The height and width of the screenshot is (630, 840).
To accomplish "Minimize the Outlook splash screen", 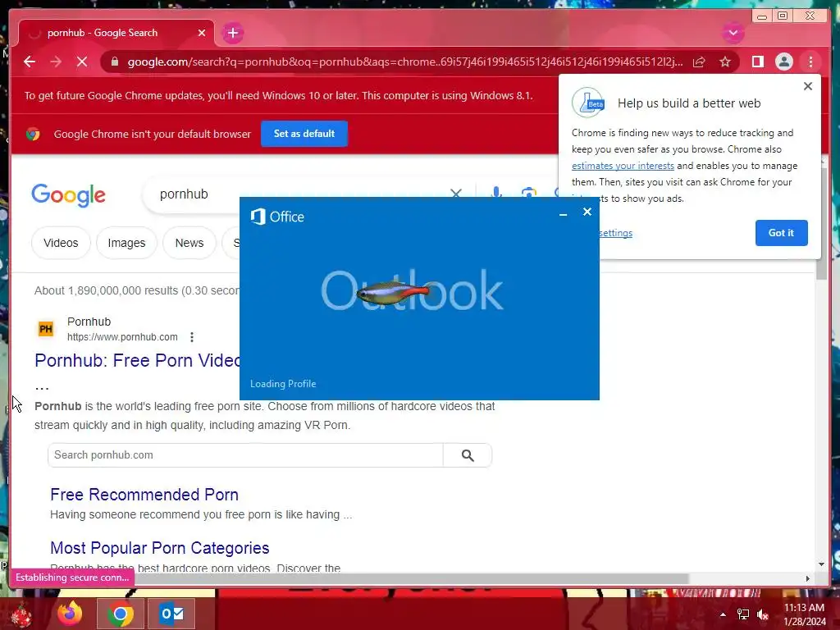I will pos(563,214).
